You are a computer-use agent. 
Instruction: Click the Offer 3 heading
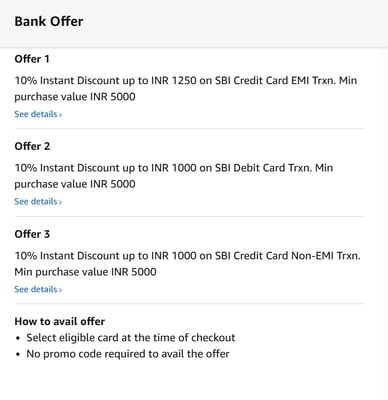[32, 234]
